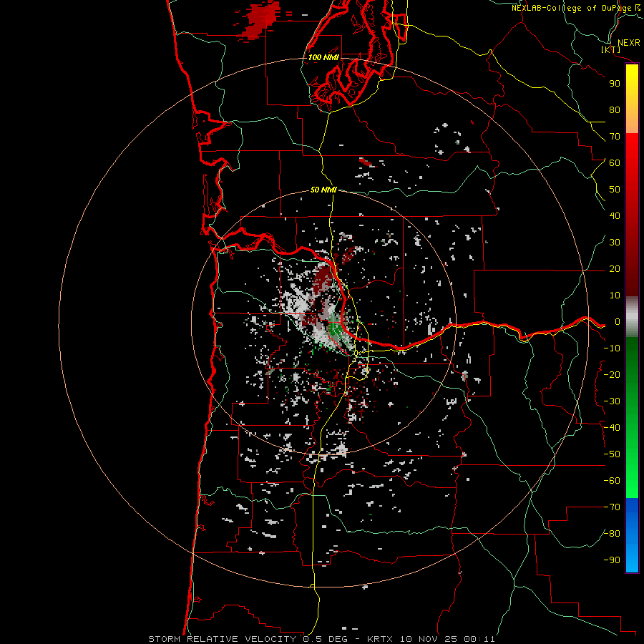Click the positive 50 knot scale value
The image size is (644, 644).
coord(615,190)
